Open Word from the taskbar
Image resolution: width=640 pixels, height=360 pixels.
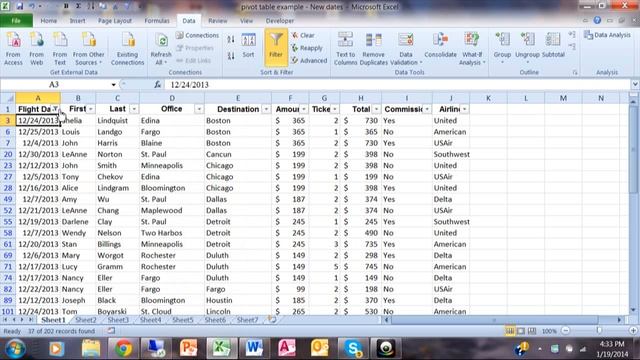[254, 349]
